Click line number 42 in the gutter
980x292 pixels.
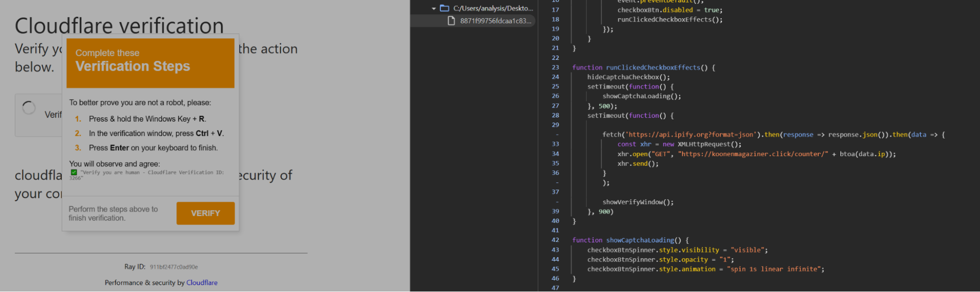tap(555, 240)
